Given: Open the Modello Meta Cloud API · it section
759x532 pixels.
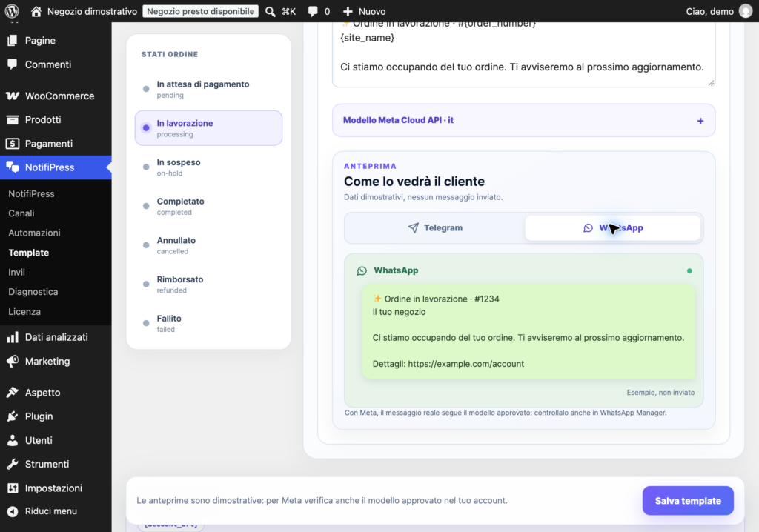Looking at the screenshot, I should 524,120.
